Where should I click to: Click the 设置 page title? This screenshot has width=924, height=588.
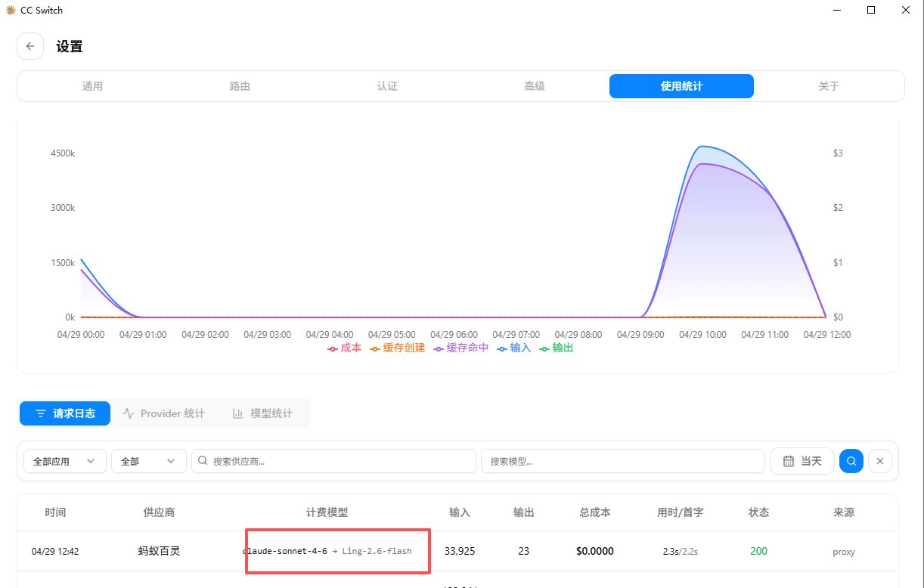(x=70, y=47)
